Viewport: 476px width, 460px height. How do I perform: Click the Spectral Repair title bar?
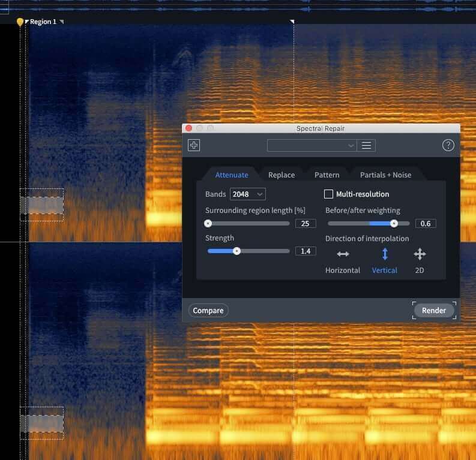(x=321, y=128)
